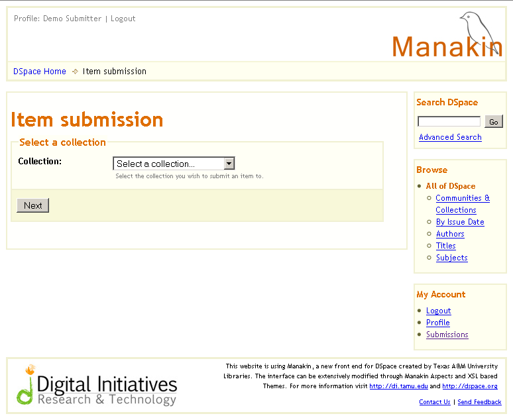The width and height of the screenshot is (513, 420).
Task: Browse By Issue Date
Action: [460, 222]
